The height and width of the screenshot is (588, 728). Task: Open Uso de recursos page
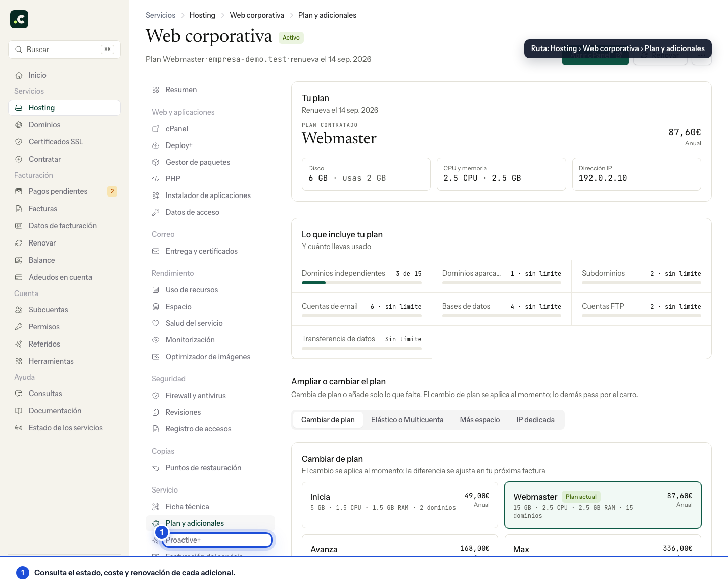pyautogui.click(x=210, y=290)
